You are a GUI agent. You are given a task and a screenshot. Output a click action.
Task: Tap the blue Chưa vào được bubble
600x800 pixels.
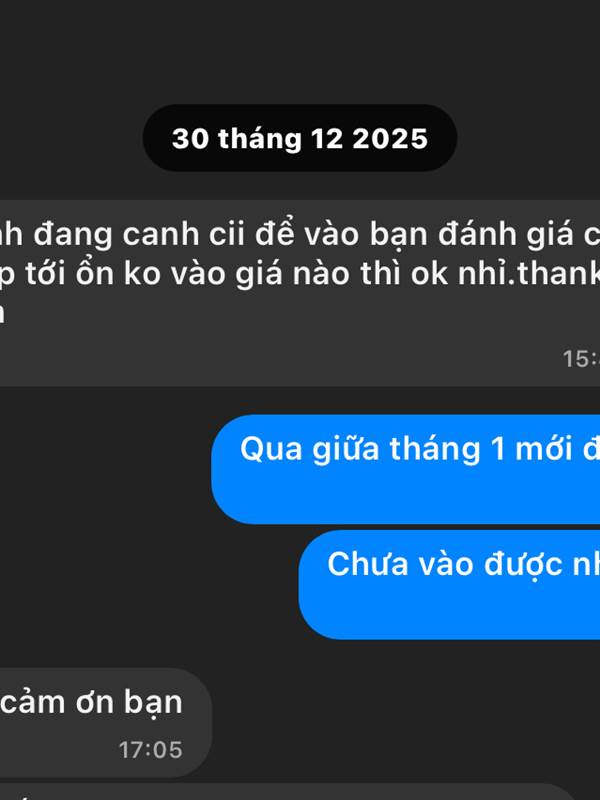click(x=449, y=585)
